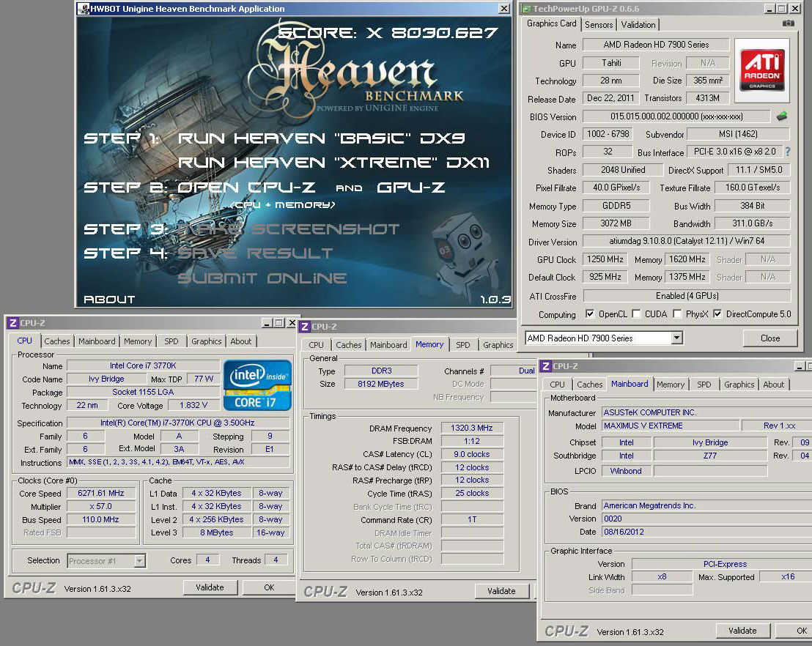Click the Bandwidth value "311.0 GB/s"

click(x=753, y=223)
